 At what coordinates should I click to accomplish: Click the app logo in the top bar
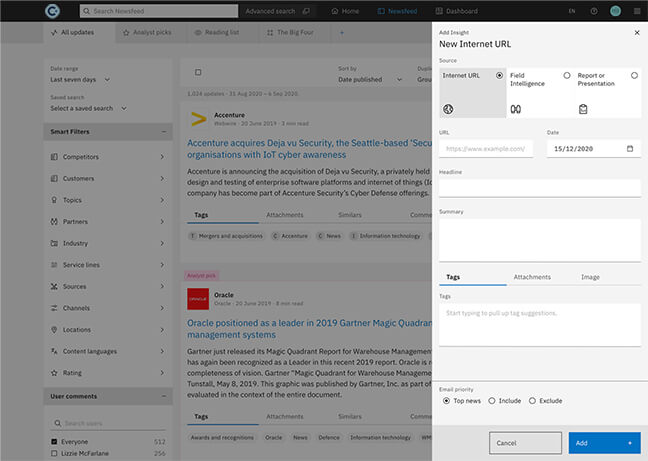click(x=52, y=11)
